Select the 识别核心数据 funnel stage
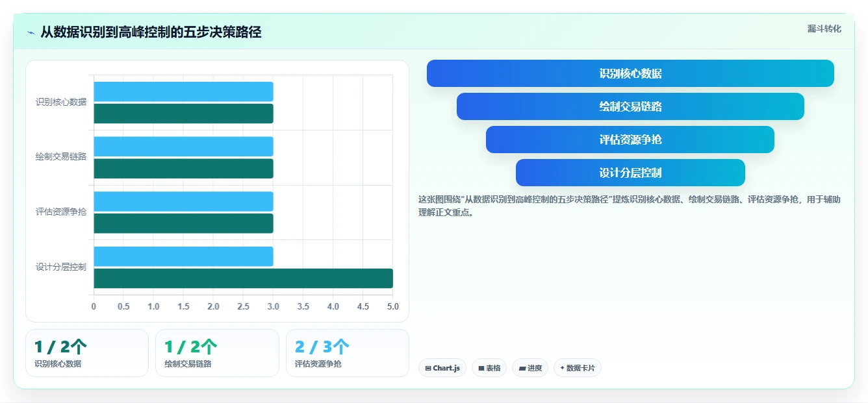868x403 pixels. pyautogui.click(x=630, y=73)
